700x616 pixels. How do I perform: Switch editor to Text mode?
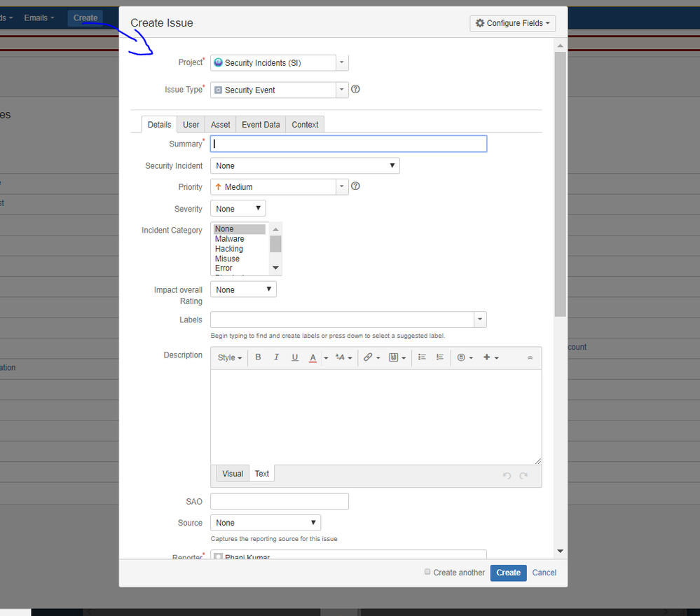pos(261,474)
